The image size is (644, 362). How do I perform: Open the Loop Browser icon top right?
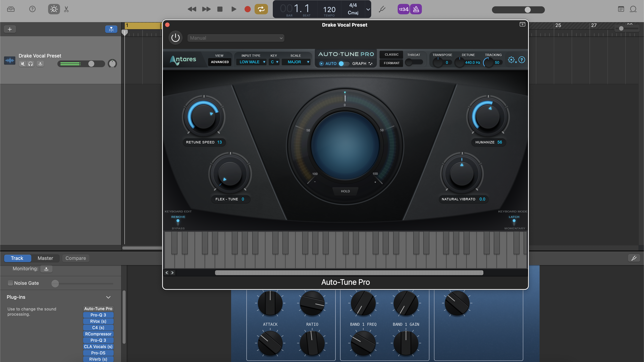click(x=633, y=9)
